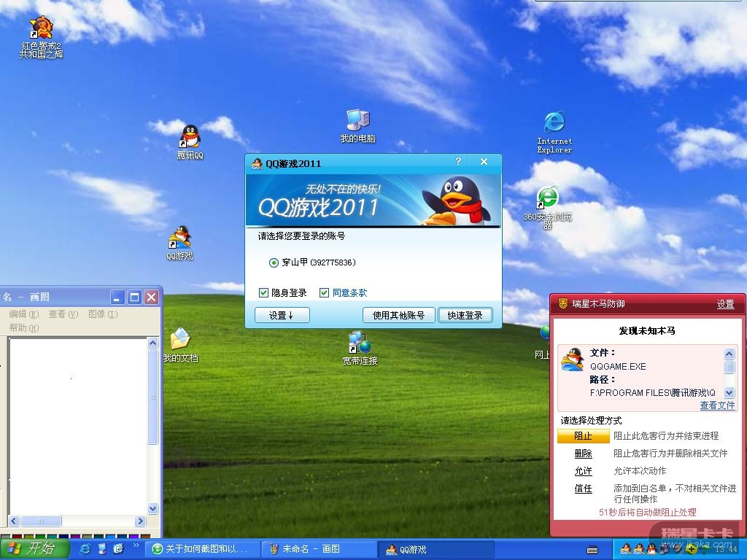Select the 360安全浏览器 desktop icon
Screen dimensions: 747x560
coord(547,208)
